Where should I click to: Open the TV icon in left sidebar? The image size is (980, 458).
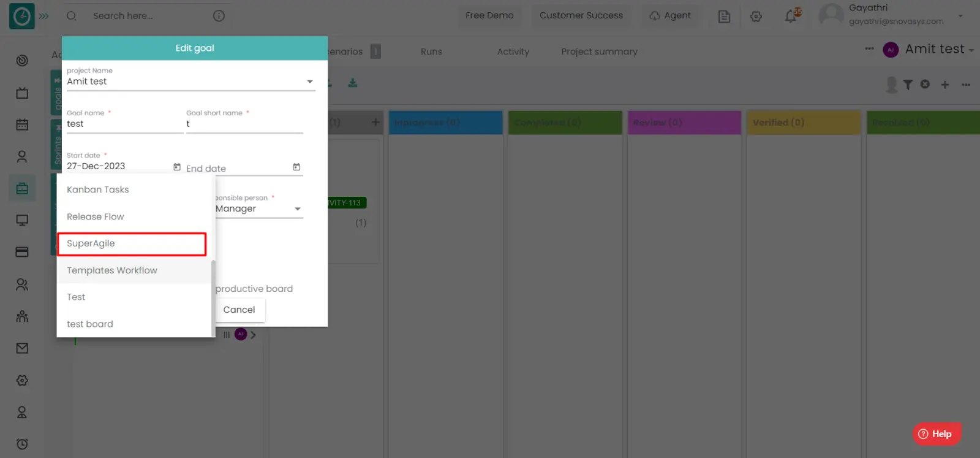[x=22, y=93]
